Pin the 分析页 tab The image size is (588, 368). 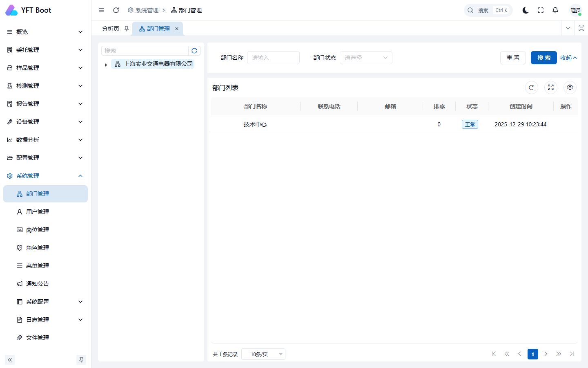pos(127,29)
